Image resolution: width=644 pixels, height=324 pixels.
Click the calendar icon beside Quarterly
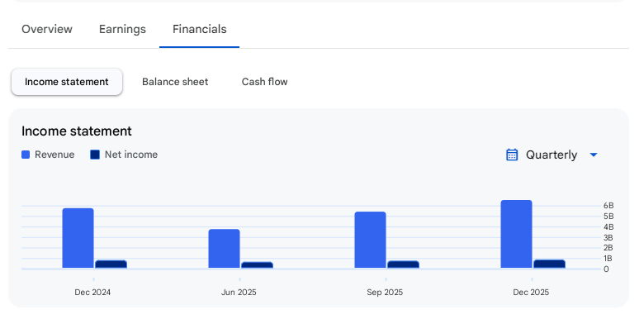[x=512, y=155]
